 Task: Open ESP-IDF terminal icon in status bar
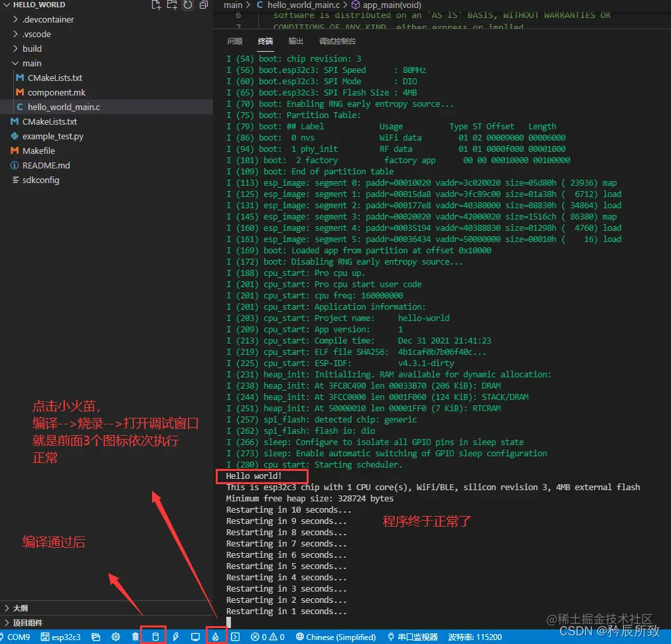236,637
